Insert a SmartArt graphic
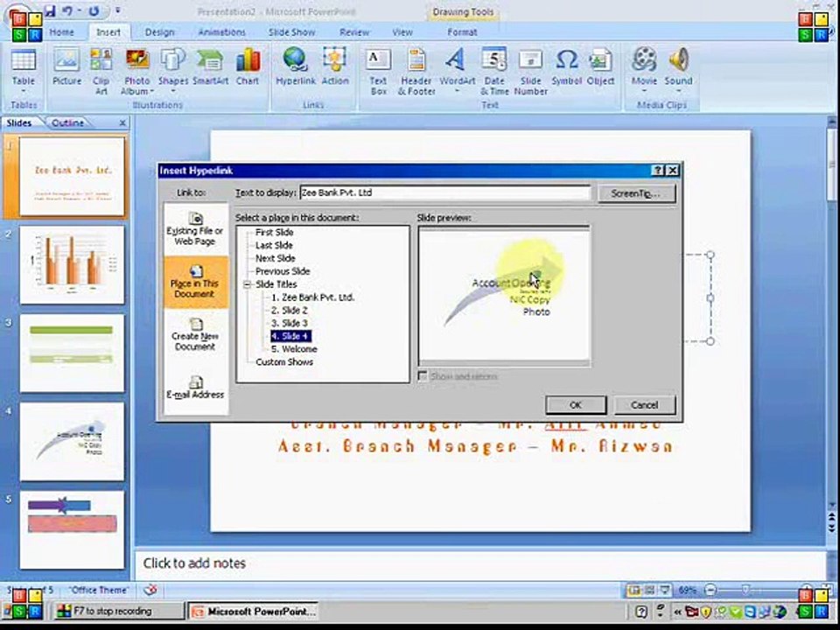This screenshot has width=840, height=630. (x=211, y=67)
